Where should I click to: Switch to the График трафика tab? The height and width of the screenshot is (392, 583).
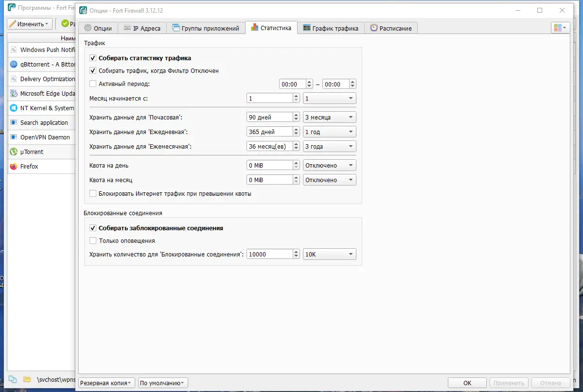pyautogui.click(x=331, y=28)
